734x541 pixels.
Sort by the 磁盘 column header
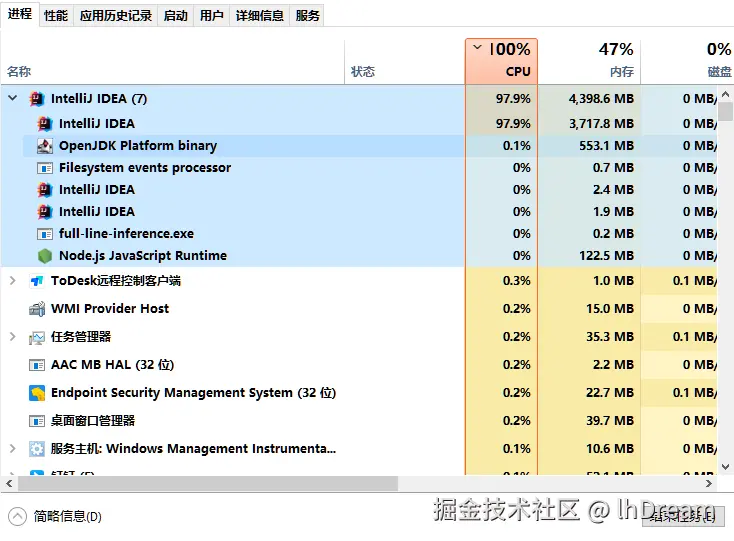tap(687, 61)
